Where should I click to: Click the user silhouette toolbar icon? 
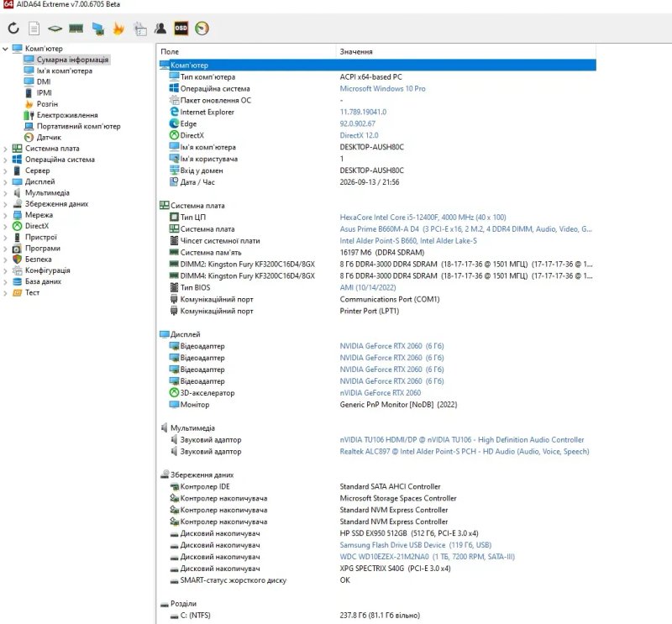(x=160, y=29)
